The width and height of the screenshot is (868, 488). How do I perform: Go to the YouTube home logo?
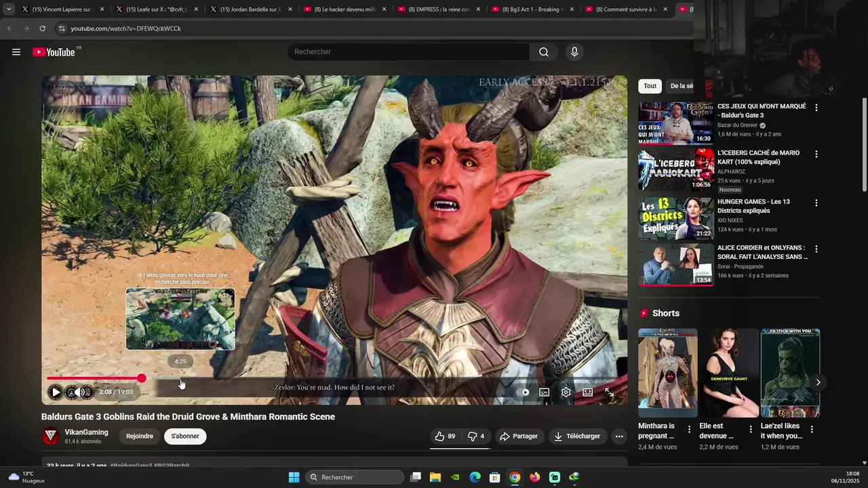coord(54,52)
